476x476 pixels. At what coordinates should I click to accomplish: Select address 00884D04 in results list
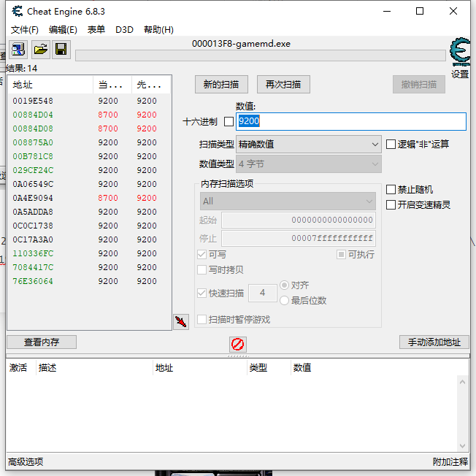tap(33, 115)
